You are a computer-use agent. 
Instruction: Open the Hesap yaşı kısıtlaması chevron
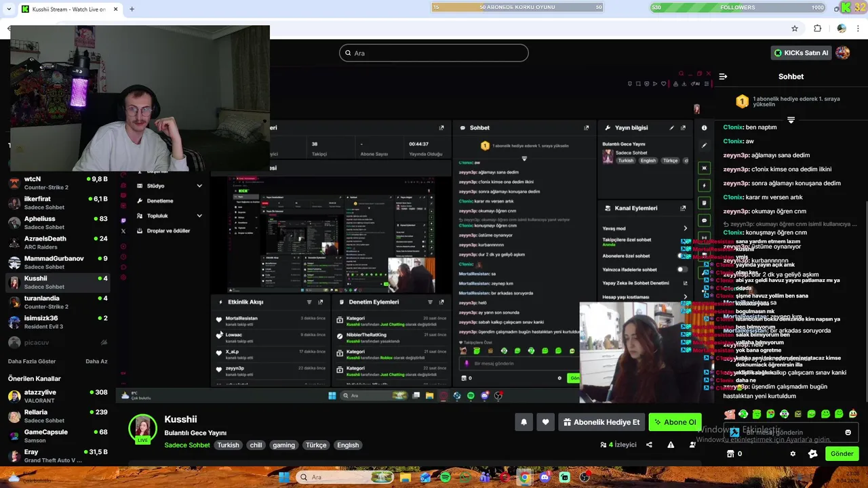685,297
